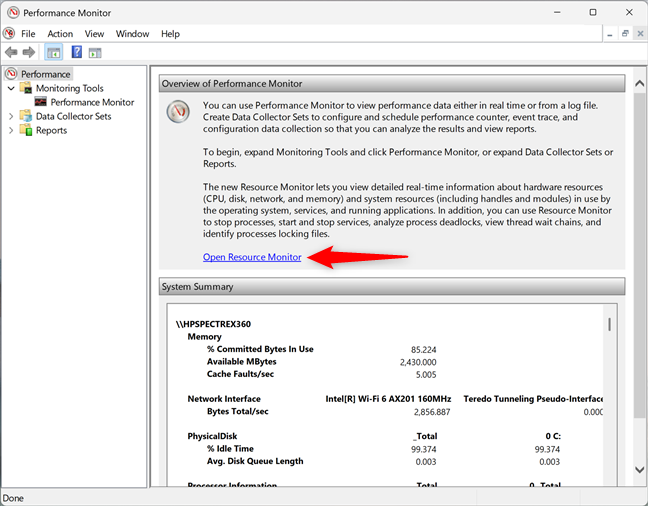648x506 pixels.
Task: Maximize the Performance Monitor window
Action: coord(593,12)
